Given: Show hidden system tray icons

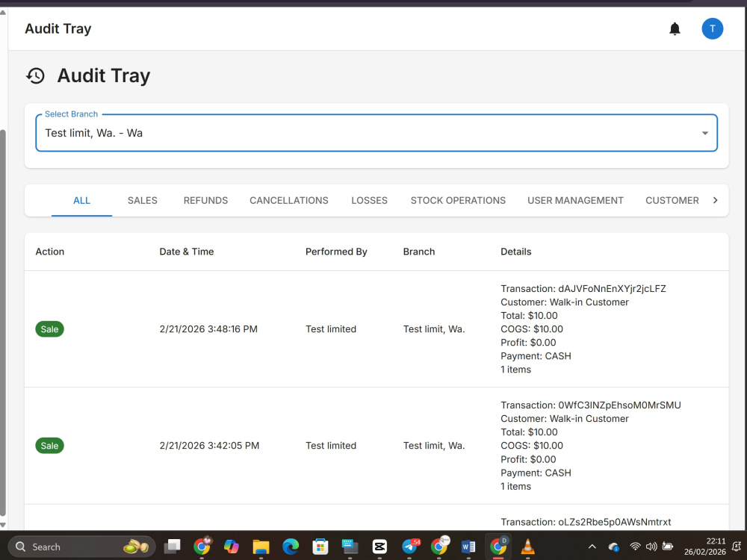Looking at the screenshot, I should tap(592, 547).
